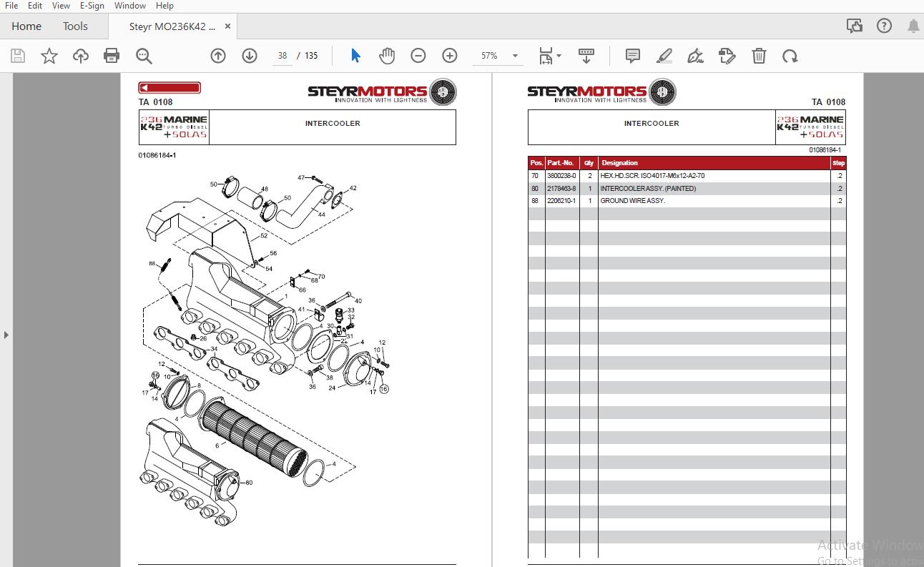924x567 pixels.
Task: Switch to the Tools tab
Action: (75, 26)
